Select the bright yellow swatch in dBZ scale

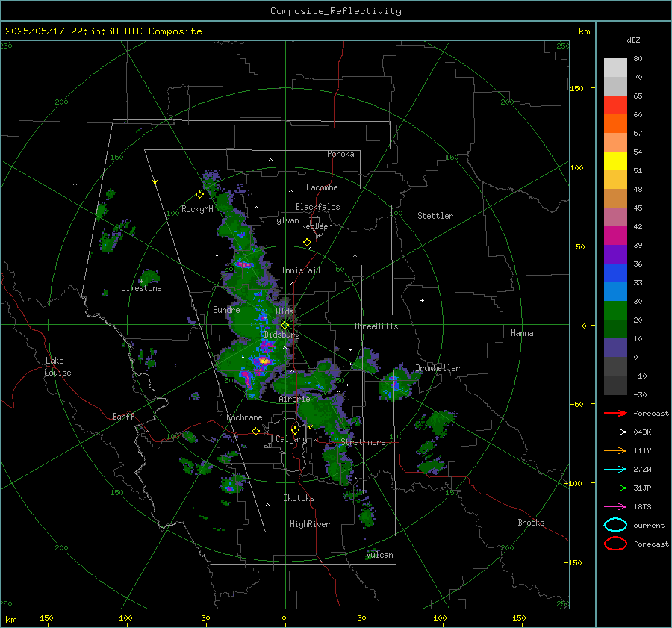[615, 161]
